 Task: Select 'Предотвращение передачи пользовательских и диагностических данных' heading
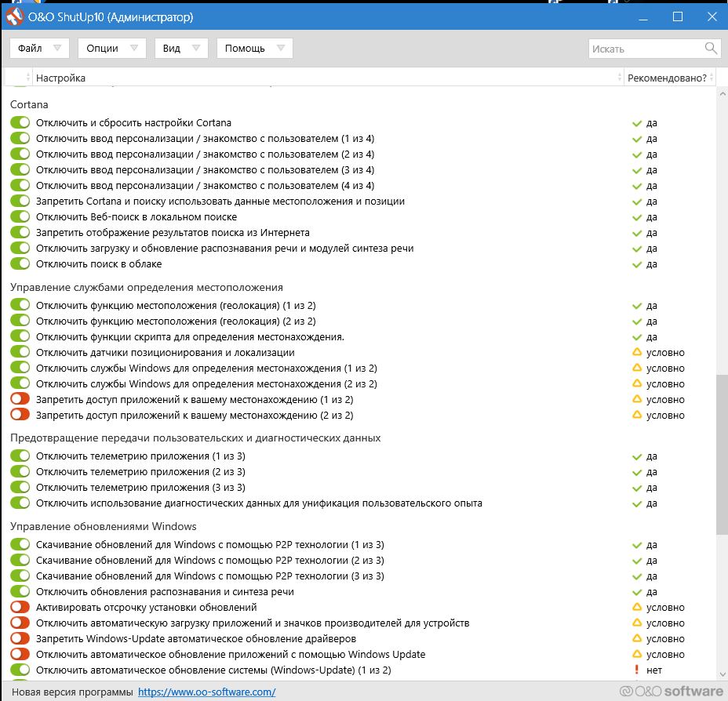coord(195,438)
